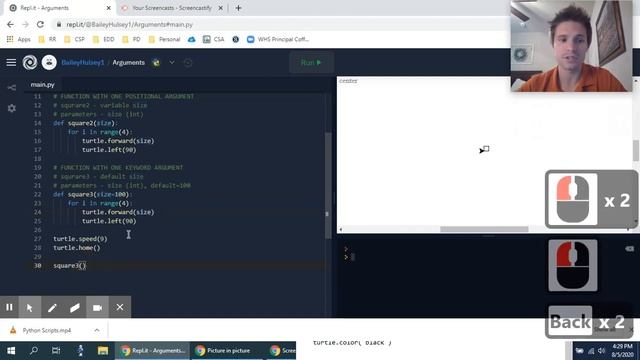Switch to the Repl.it - Arguments browser tab
Screen dimensions: 640x360
pos(57,8)
